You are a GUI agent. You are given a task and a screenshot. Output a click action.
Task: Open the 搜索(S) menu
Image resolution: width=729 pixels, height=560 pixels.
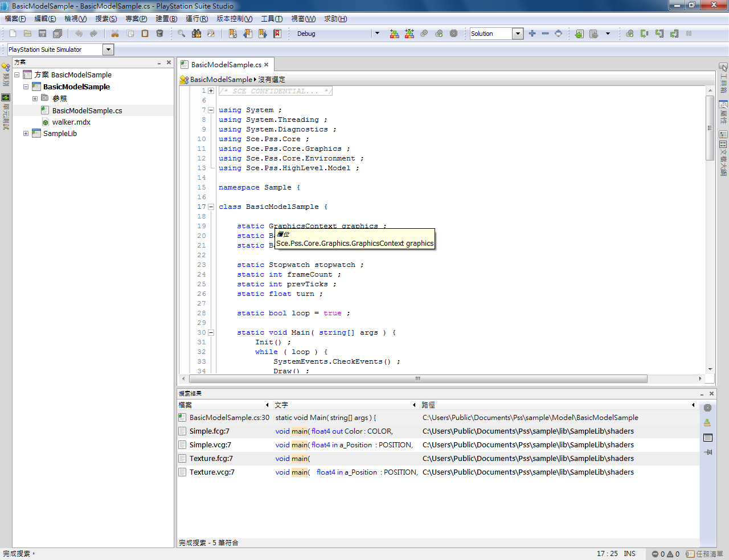[x=106, y=19]
